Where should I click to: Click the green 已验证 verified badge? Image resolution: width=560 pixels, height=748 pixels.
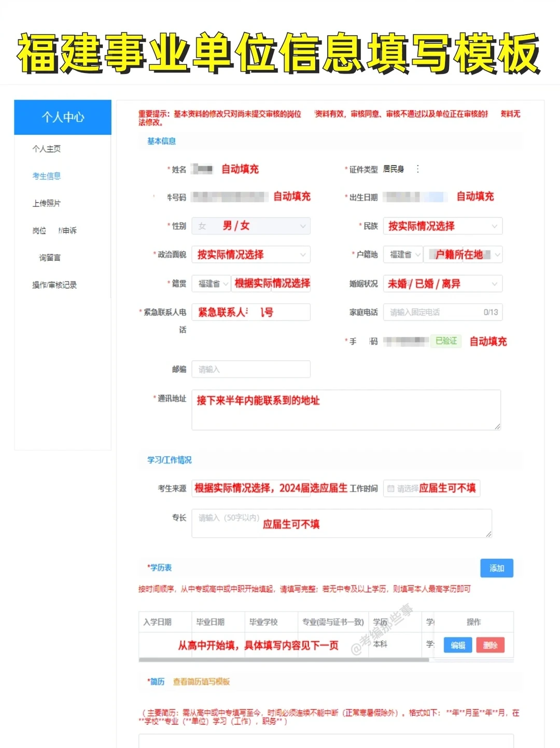(446, 341)
